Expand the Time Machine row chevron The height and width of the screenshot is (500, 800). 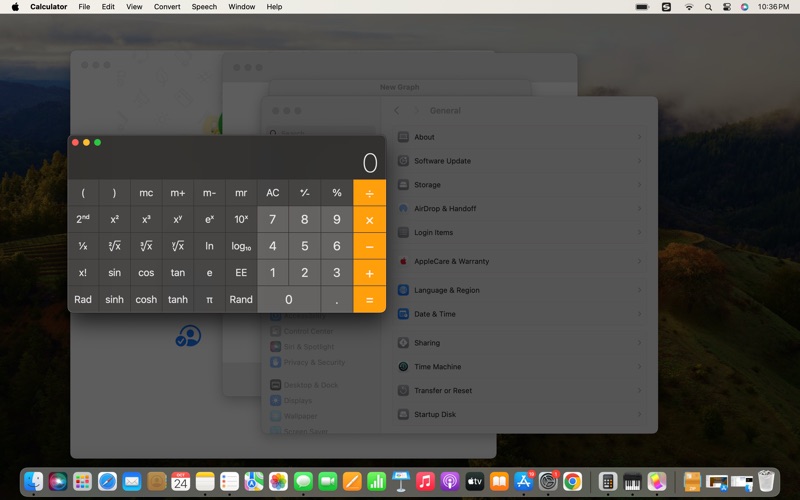pos(639,367)
